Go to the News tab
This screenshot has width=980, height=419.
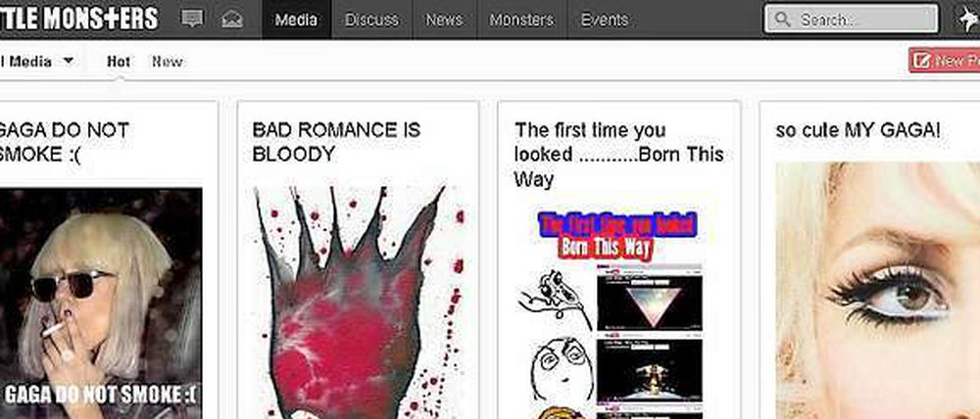[x=444, y=20]
